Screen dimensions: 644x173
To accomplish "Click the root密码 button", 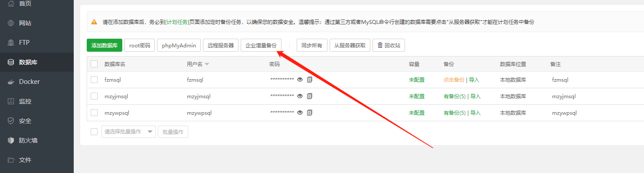I will (140, 45).
